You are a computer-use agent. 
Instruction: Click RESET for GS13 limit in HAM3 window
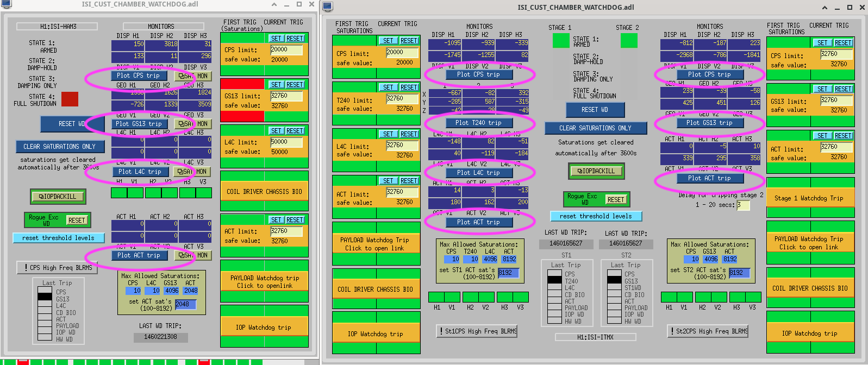click(295, 85)
